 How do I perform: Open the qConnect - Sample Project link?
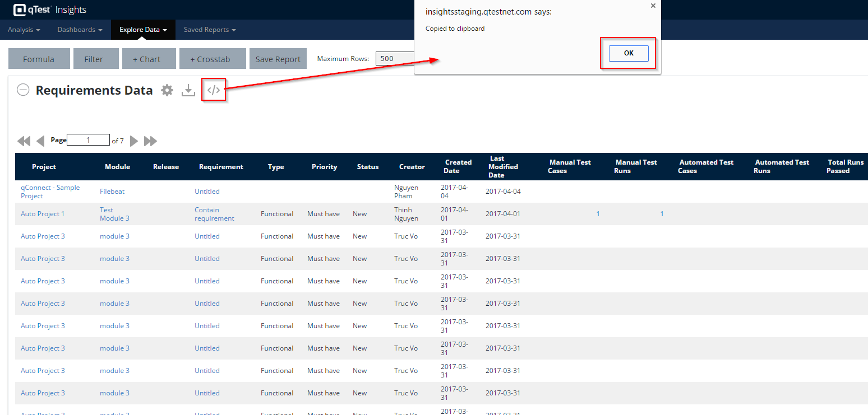(50, 192)
